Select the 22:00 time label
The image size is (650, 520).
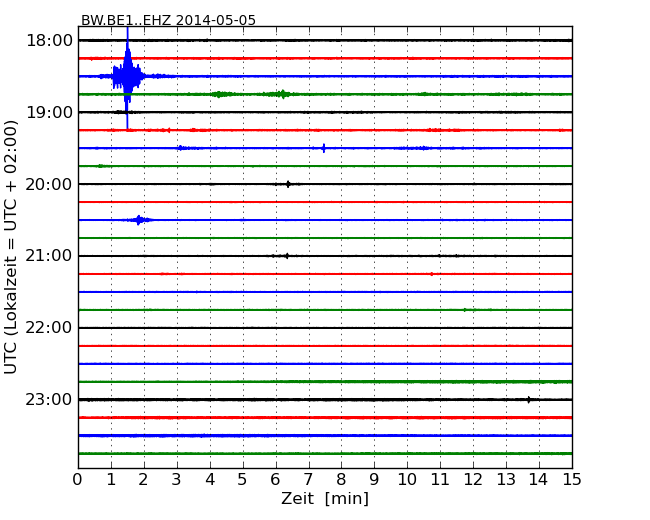[x=49, y=328]
